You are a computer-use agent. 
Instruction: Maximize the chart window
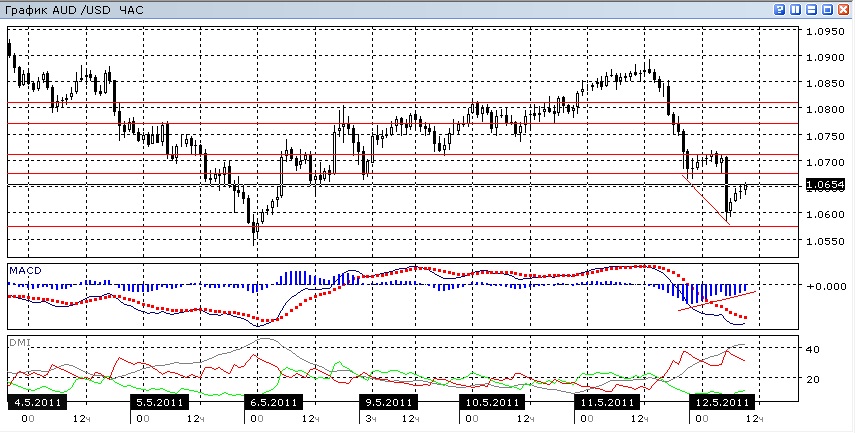tap(828, 10)
